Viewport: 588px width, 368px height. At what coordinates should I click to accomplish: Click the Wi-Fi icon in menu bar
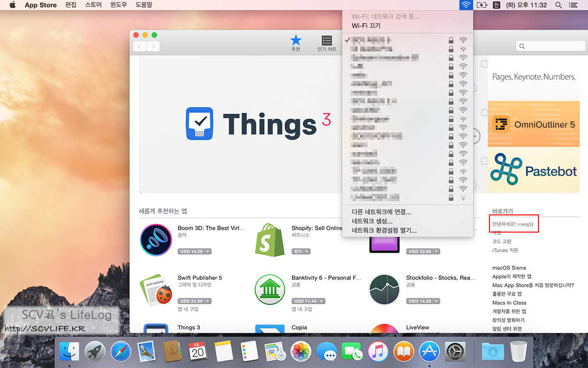[466, 5]
